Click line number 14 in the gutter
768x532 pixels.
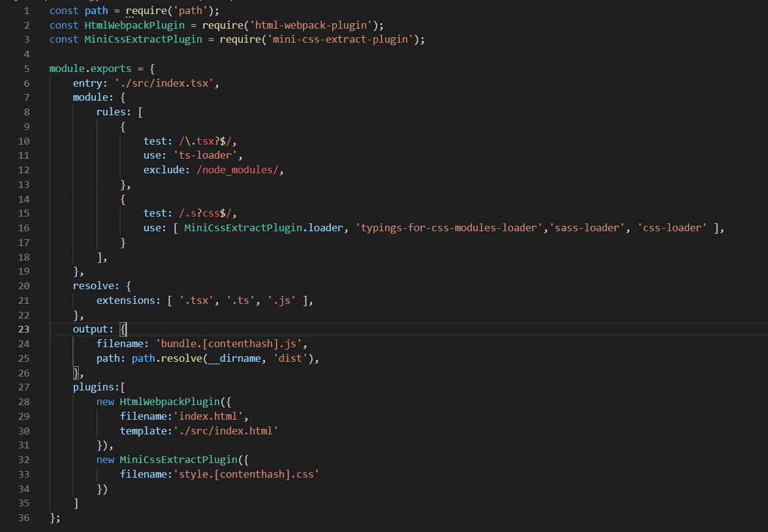[x=24, y=198]
